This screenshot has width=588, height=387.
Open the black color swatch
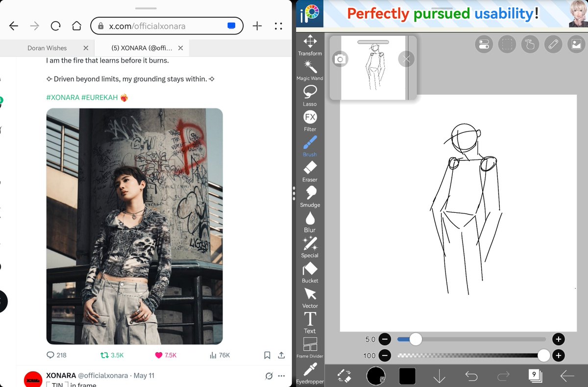(407, 376)
